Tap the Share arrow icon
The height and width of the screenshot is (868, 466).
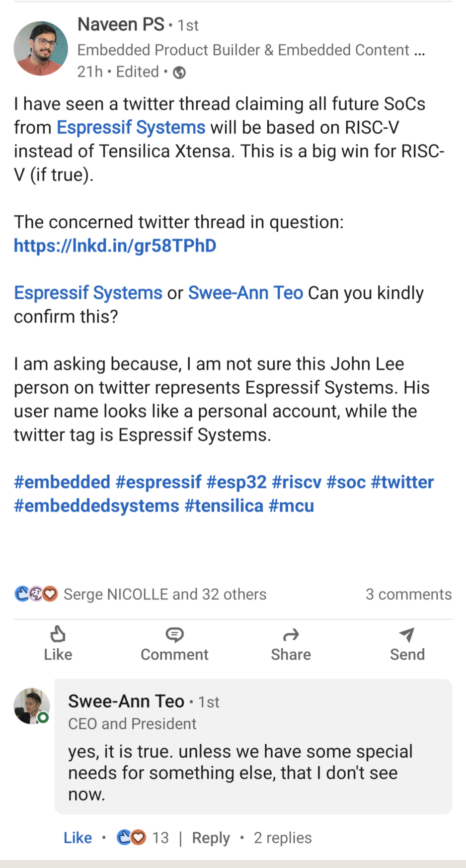point(291,635)
